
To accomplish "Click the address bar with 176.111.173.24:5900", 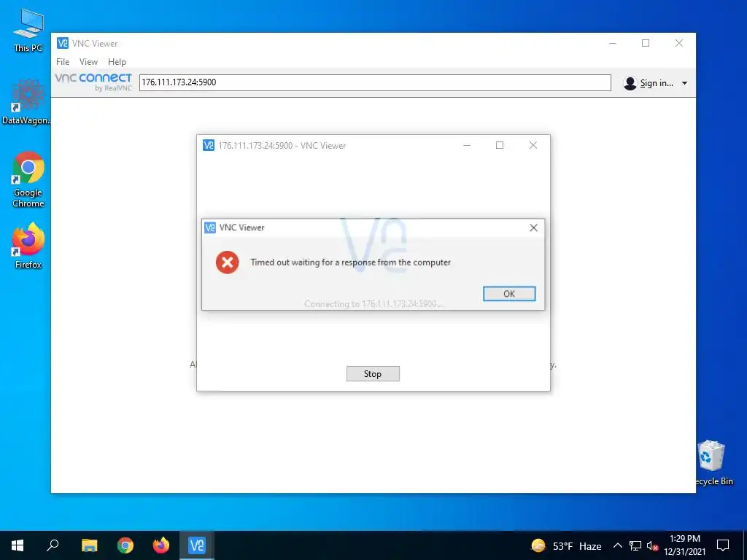I will click(375, 82).
